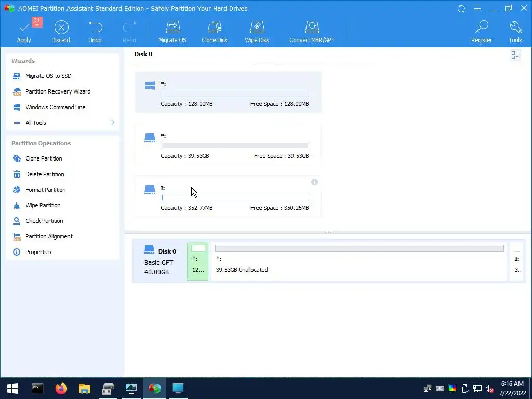Open Command Prompt from taskbar
The image size is (532, 399).
37,389
